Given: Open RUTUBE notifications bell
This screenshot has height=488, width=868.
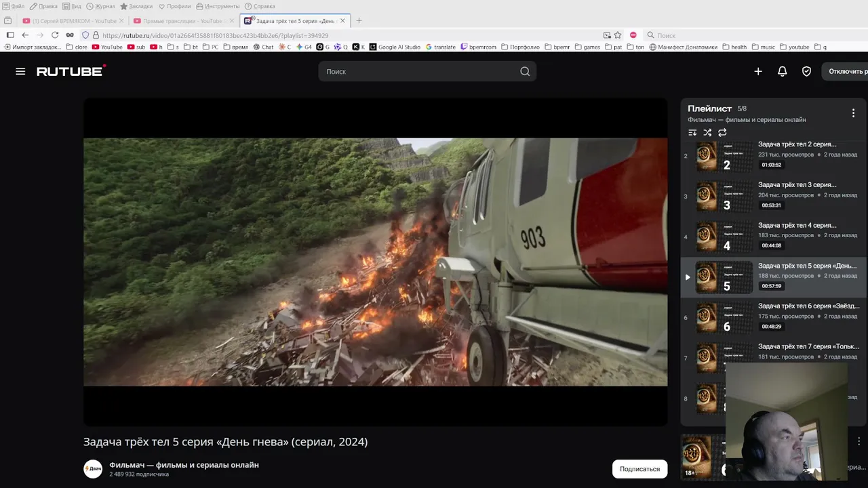Looking at the screenshot, I should coord(782,71).
